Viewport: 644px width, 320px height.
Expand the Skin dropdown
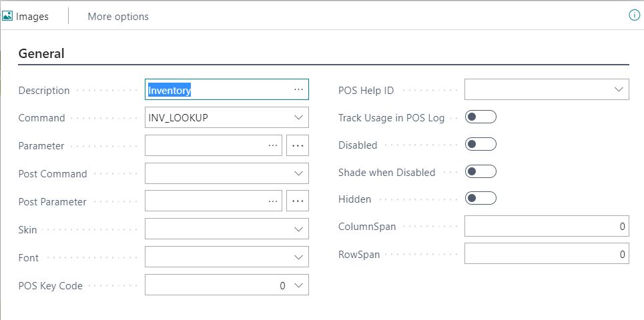(298, 229)
